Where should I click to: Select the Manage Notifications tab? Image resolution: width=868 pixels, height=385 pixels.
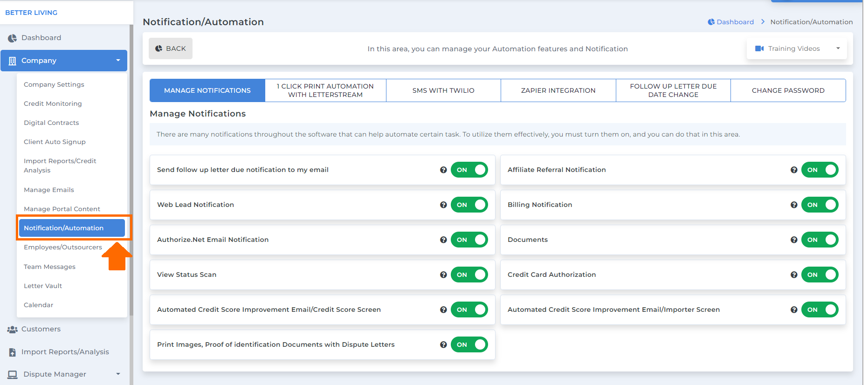pos(207,90)
